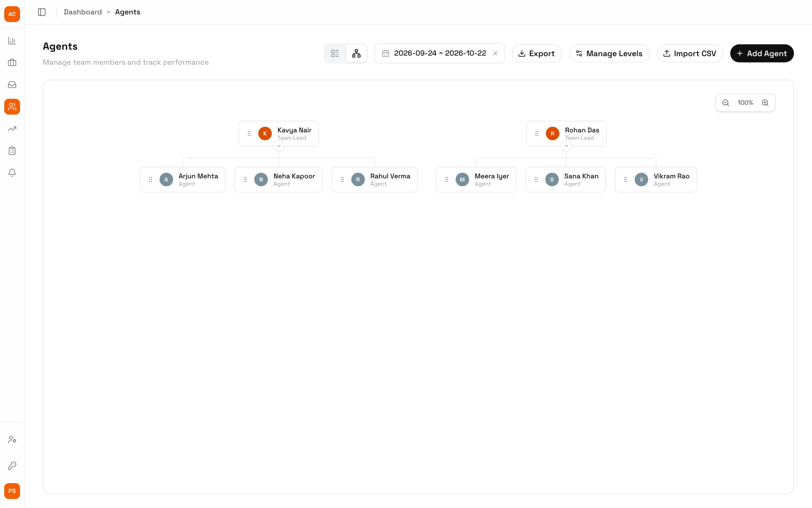Image resolution: width=812 pixels, height=508 pixels.
Task: Collapse Kavya Nair's team
Action: click(279, 146)
